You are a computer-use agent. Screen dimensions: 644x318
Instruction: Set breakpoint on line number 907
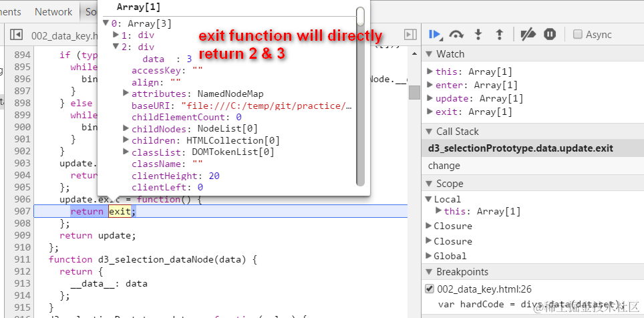point(22,211)
